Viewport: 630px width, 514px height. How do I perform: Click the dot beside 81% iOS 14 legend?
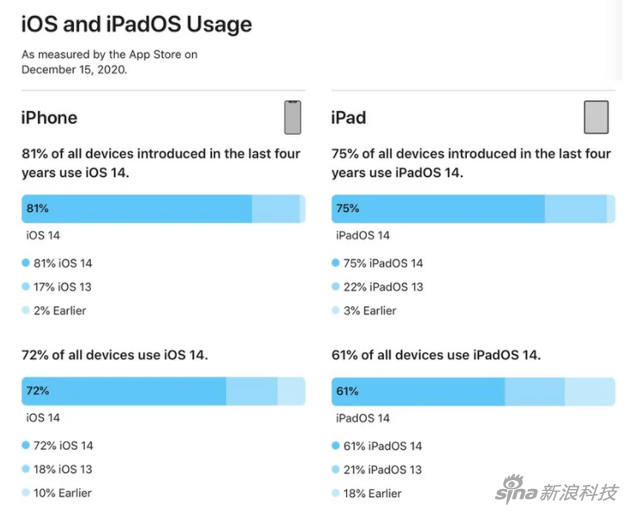point(25,263)
